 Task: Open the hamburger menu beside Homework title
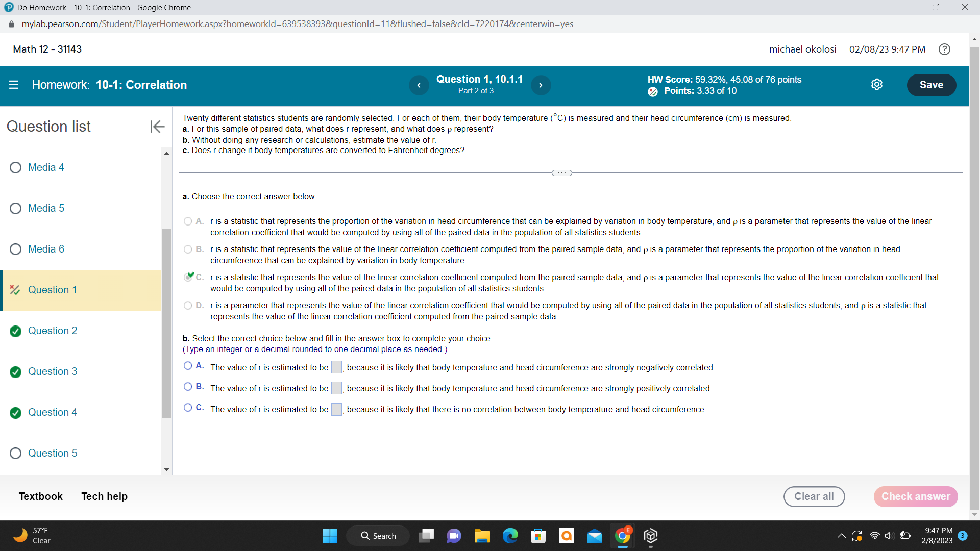click(14, 85)
